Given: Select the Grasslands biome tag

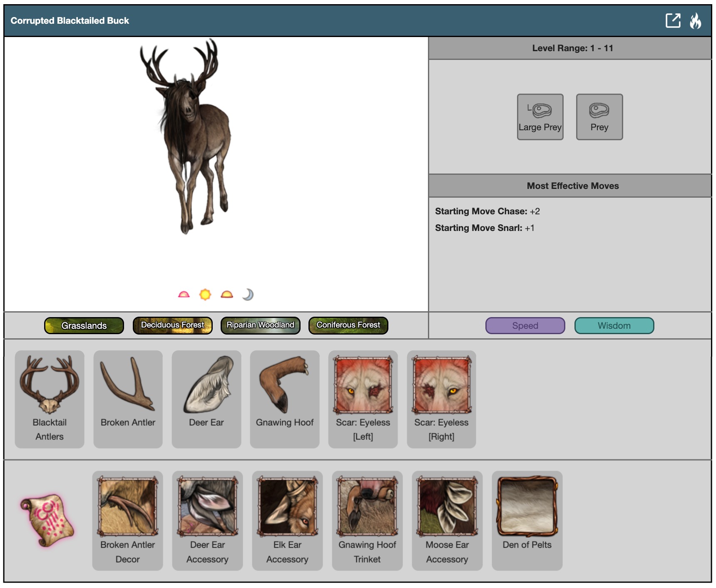Looking at the screenshot, I should 84,325.
